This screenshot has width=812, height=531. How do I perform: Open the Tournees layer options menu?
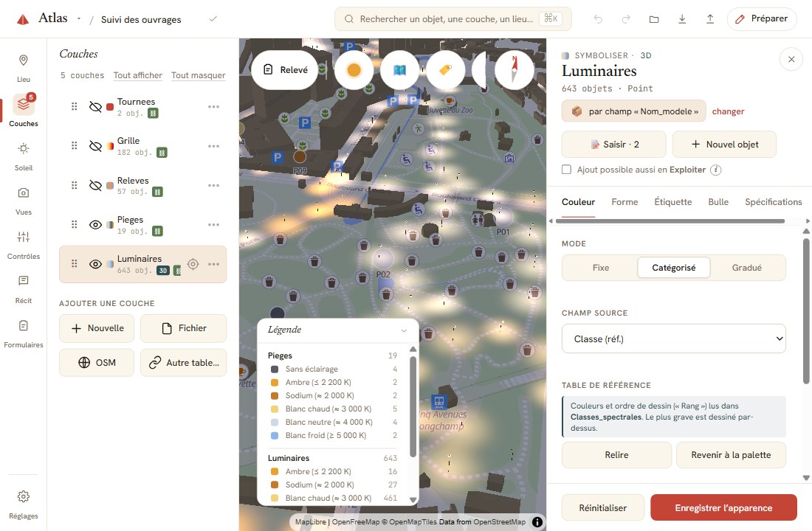point(213,107)
